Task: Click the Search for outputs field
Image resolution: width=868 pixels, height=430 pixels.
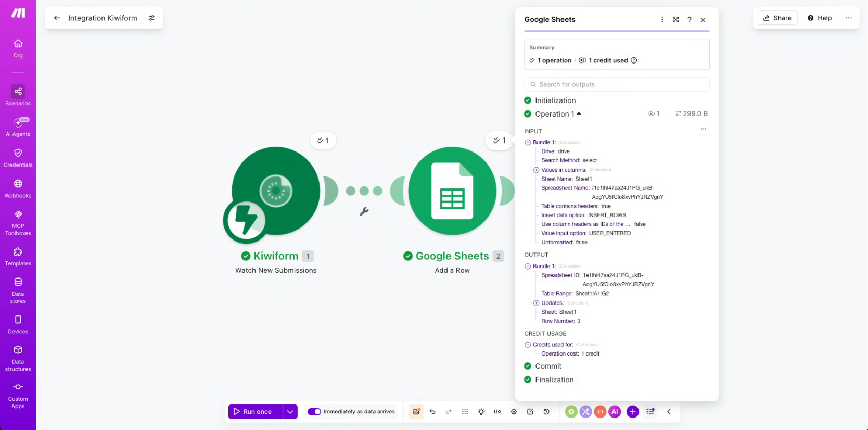Action: click(x=617, y=84)
